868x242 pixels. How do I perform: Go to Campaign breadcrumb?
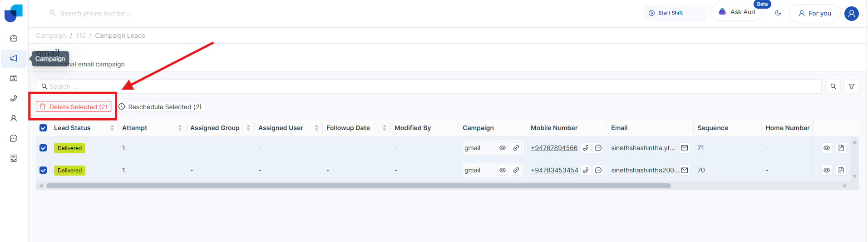pyautogui.click(x=51, y=35)
